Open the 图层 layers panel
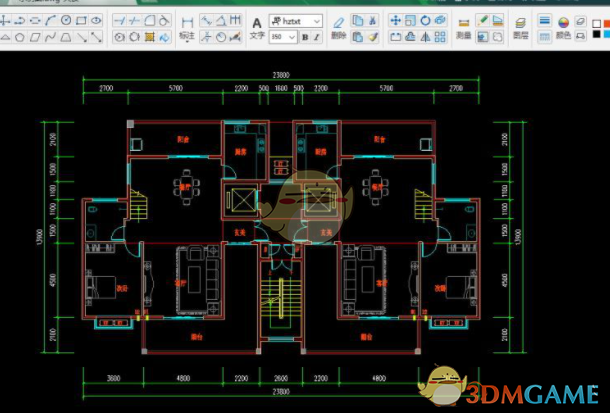Viewport: 610px width, 413px height. [x=521, y=28]
